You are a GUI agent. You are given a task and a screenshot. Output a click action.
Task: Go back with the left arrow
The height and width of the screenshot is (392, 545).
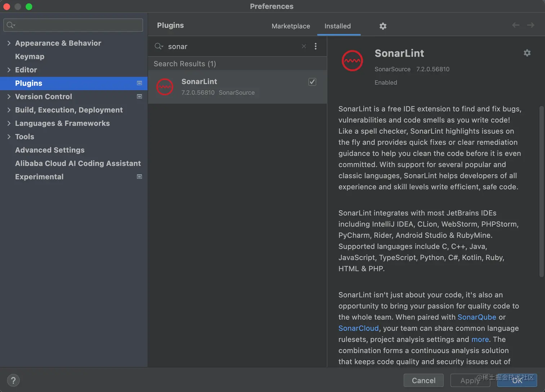coord(516,25)
